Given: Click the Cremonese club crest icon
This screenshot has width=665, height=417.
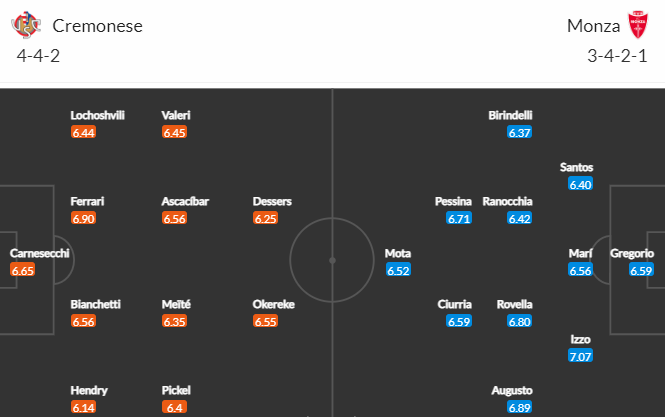Looking at the screenshot, I should 26,25.
